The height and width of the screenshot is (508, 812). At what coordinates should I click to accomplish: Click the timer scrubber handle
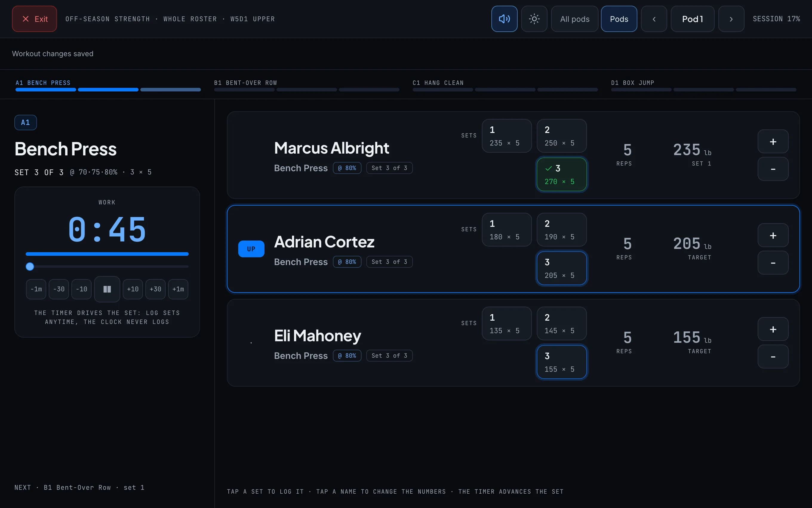coord(30,267)
